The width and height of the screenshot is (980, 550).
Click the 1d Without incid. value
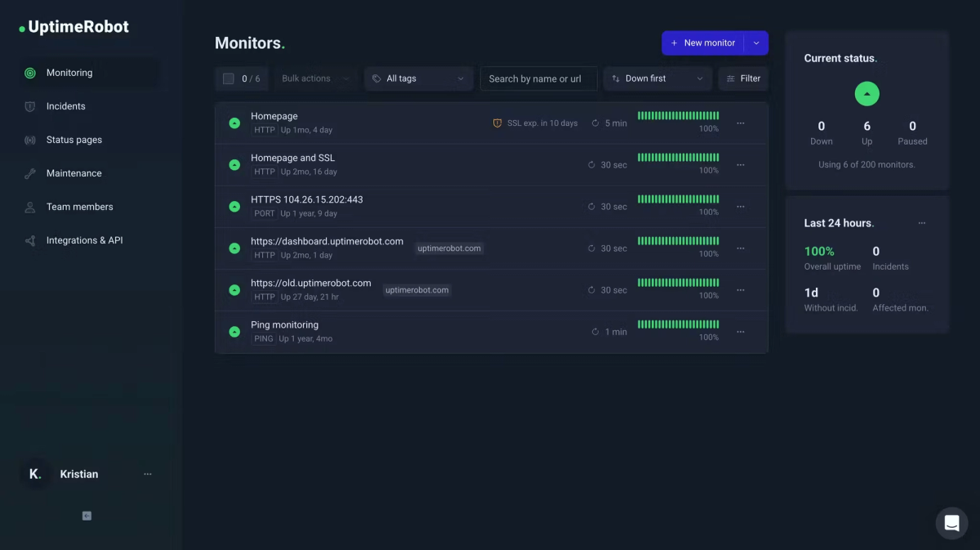click(811, 293)
